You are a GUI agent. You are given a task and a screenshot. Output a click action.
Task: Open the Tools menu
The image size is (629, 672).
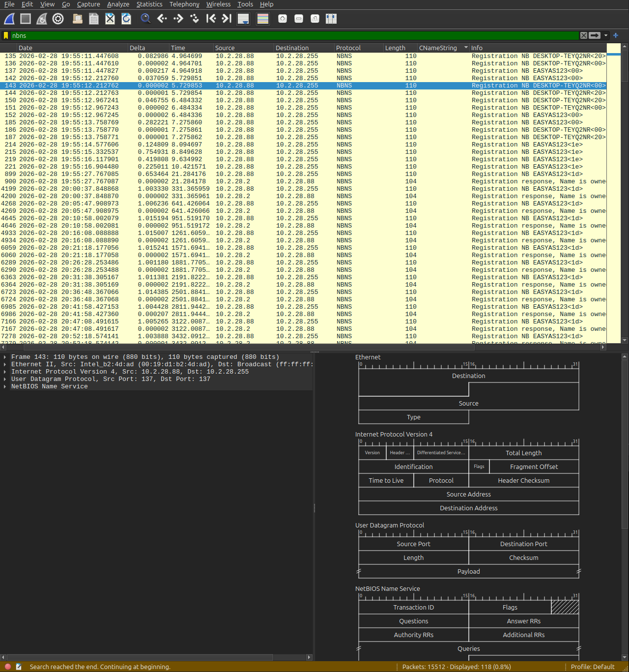coord(245,4)
